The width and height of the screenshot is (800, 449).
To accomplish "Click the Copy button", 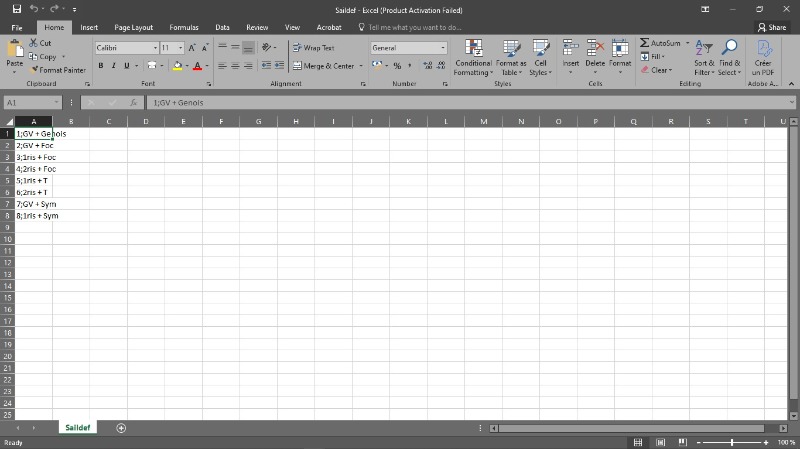I will click(x=43, y=57).
